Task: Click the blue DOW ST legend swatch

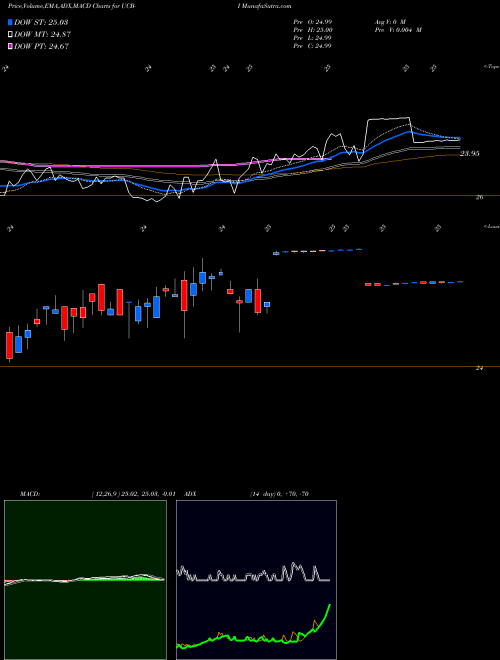Action: pyautogui.click(x=10, y=22)
